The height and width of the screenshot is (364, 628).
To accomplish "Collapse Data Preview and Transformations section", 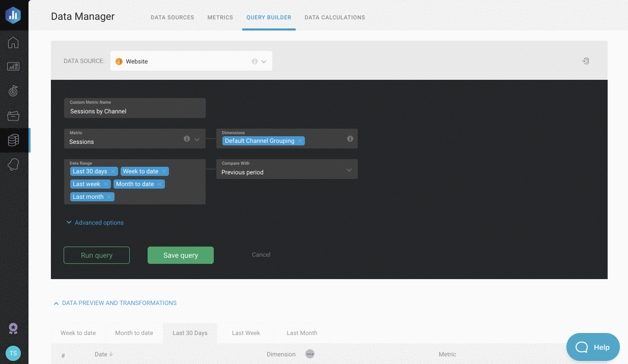I will tap(115, 303).
